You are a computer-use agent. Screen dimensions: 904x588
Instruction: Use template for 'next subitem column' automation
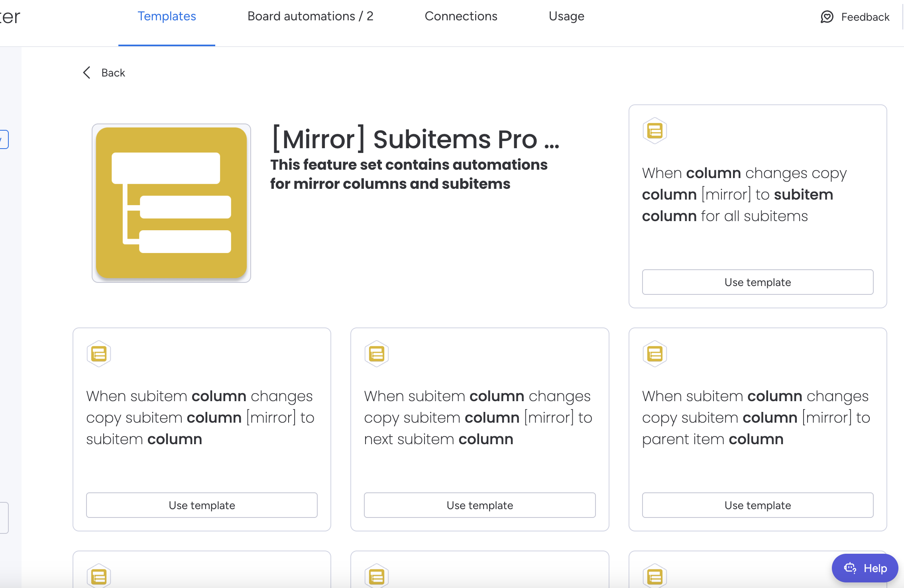coord(480,505)
